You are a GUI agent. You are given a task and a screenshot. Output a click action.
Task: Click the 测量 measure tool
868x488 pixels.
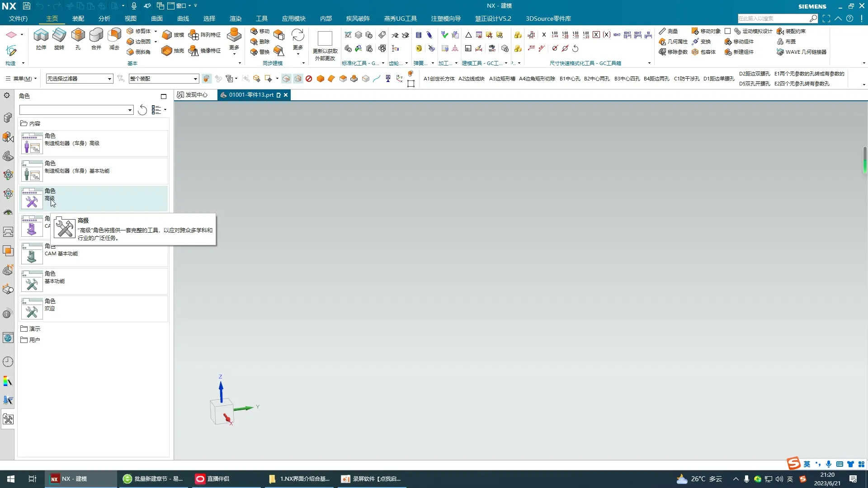668,31
